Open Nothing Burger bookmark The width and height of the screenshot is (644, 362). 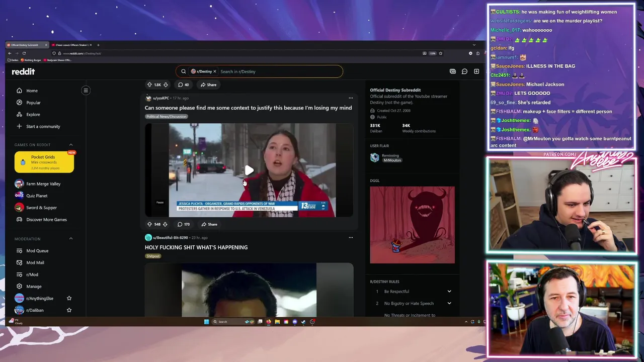pyautogui.click(x=30, y=60)
